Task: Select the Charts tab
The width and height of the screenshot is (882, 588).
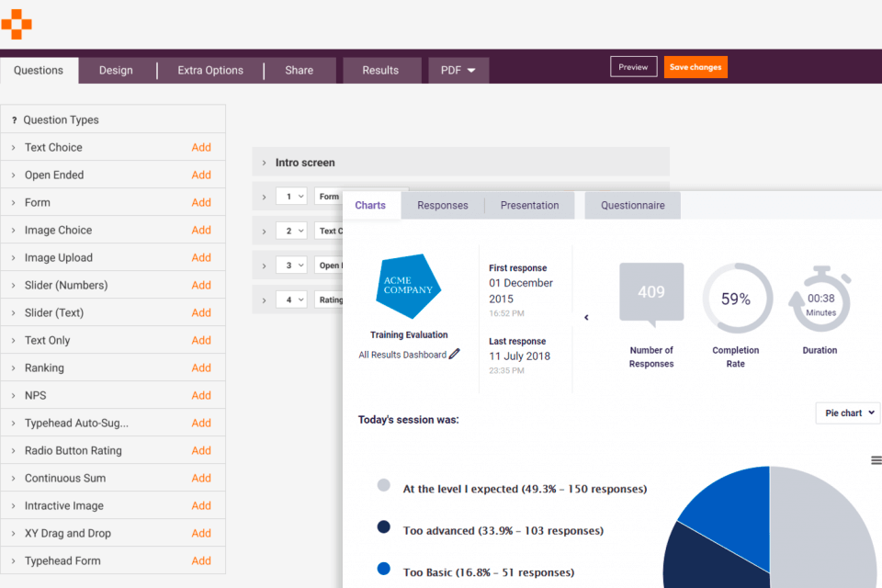Action: click(370, 206)
